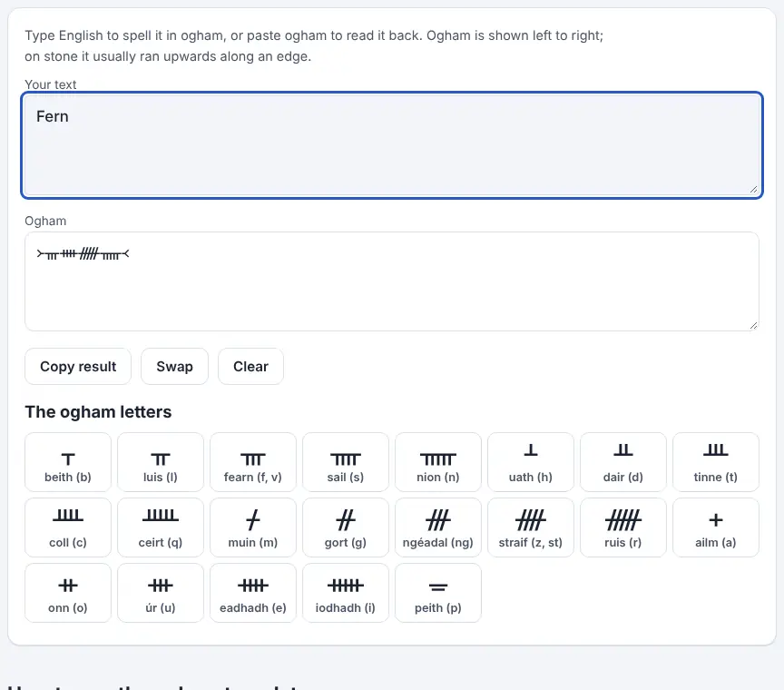Focus the Your text input area
This screenshot has height=690, width=784.
pyautogui.click(x=392, y=145)
